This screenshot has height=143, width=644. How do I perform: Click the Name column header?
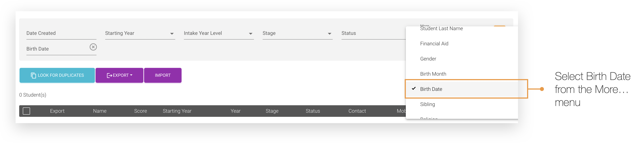[x=100, y=111]
